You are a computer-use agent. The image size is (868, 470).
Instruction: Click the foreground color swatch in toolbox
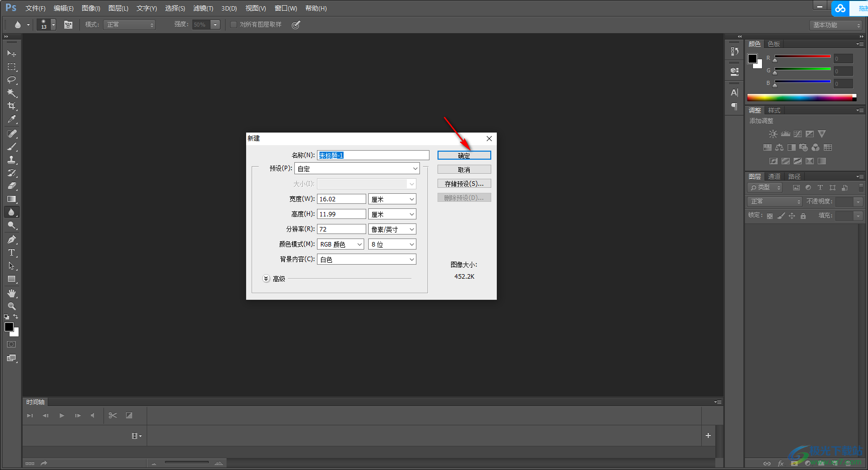click(x=9, y=327)
